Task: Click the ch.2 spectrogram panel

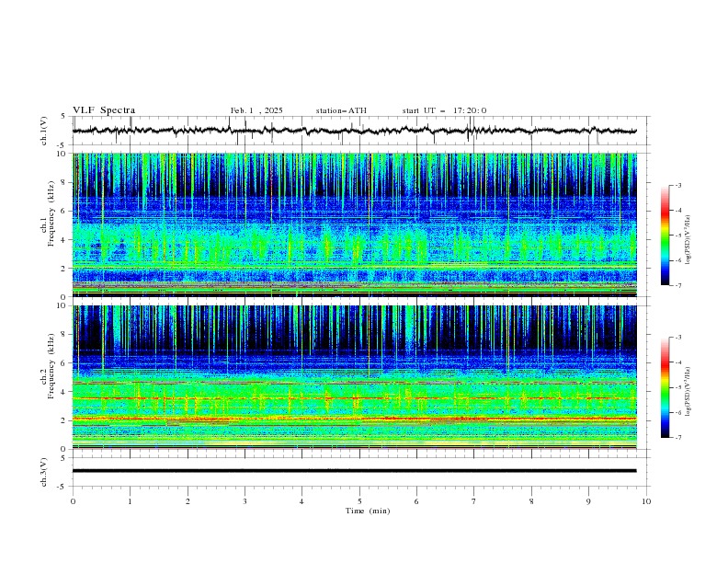Action: (x=355, y=377)
